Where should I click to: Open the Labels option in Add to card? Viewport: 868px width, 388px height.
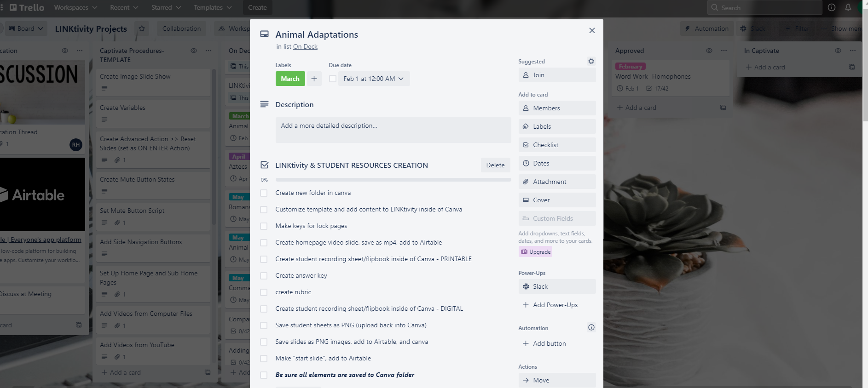click(x=557, y=126)
